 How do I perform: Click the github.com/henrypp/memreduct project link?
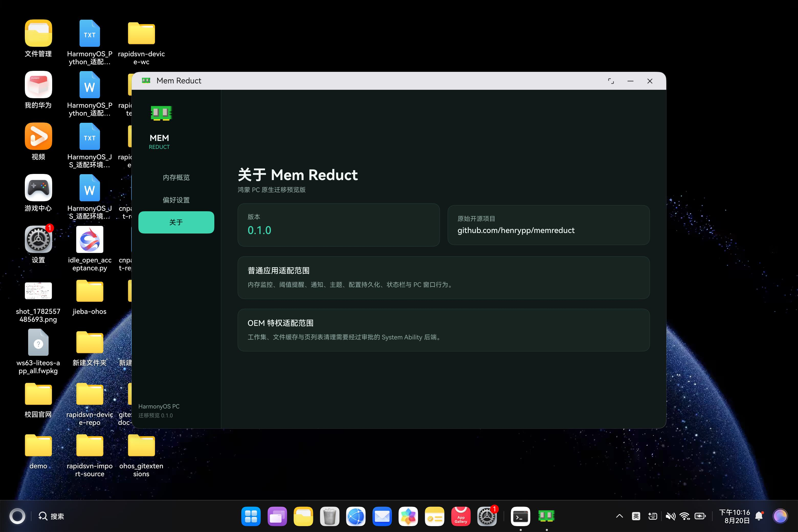point(516,230)
